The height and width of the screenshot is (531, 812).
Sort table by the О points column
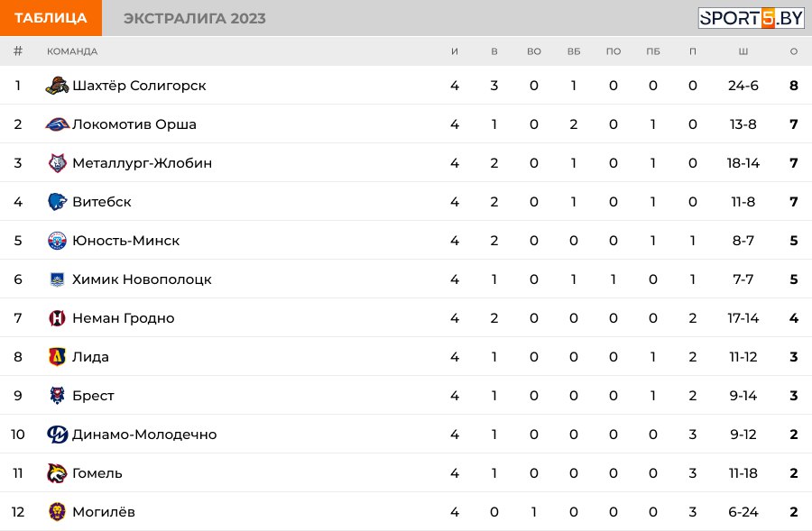coord(793,51)
